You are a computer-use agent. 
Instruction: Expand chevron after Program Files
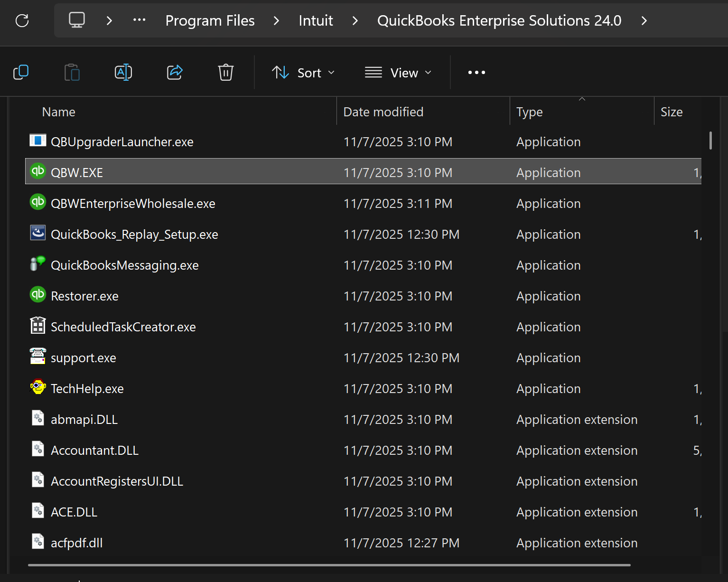276,20
